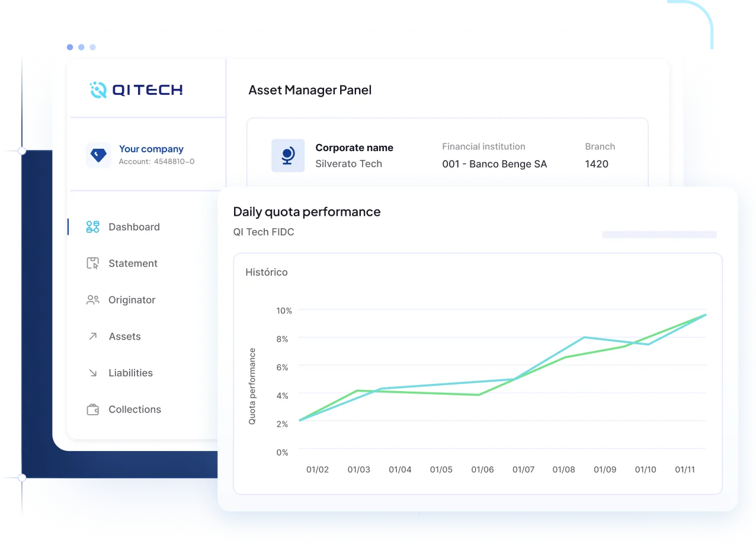Viewport: 756px width, 544px height.
Task: Click the Asset Manager Panel heading
Action: pyautogui.click(x=310, y=89)
